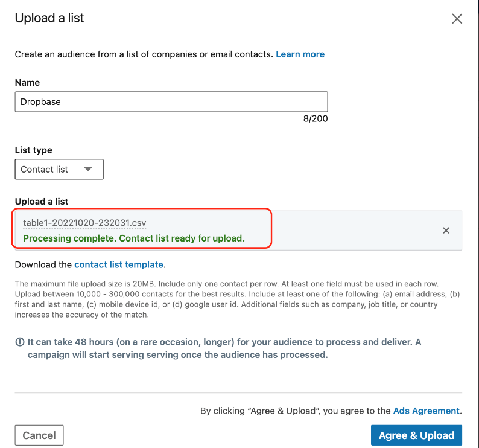
Task: Click the Name field label
Action: [27, 82]
